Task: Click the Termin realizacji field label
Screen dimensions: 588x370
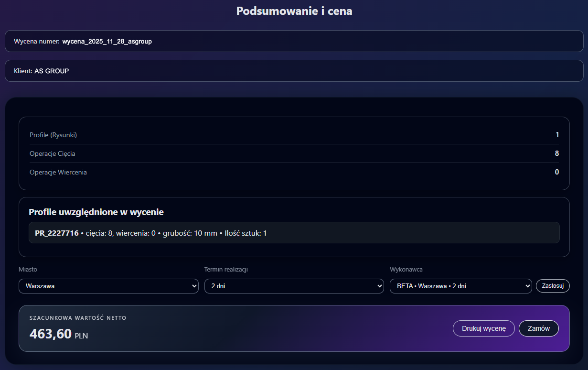Action: click(x=226, y=270)
